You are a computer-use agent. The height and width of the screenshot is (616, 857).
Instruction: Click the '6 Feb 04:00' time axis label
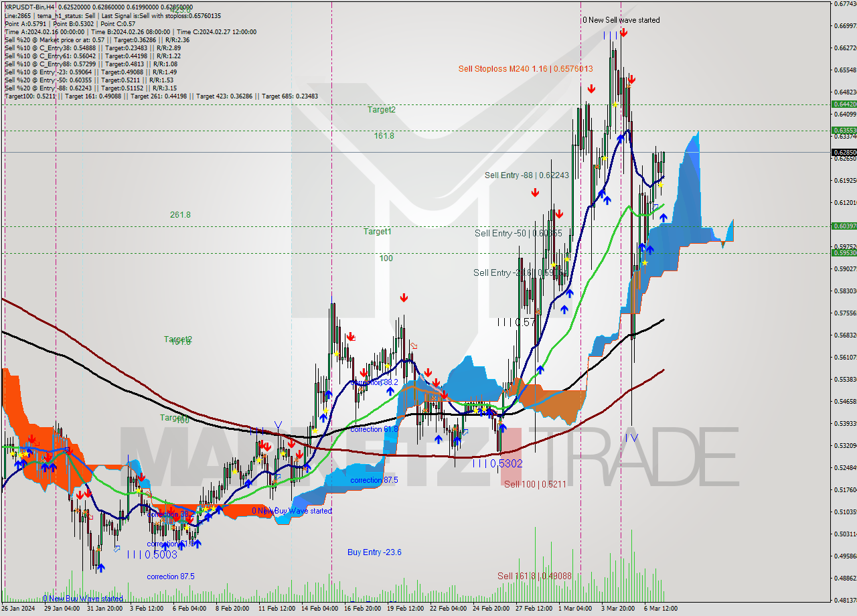pos(189,609)
